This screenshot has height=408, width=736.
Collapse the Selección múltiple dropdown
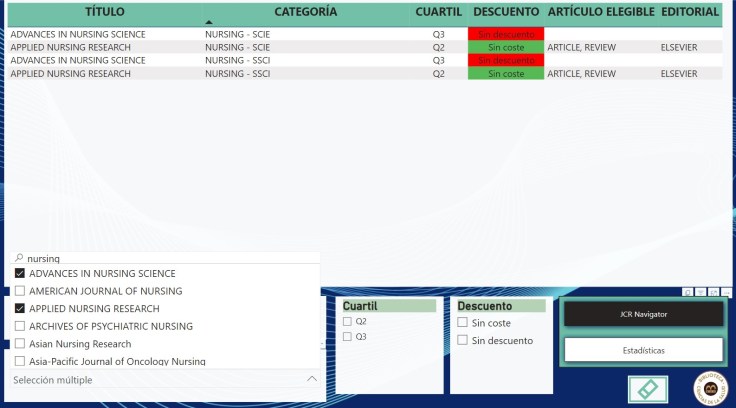(312, 380)
